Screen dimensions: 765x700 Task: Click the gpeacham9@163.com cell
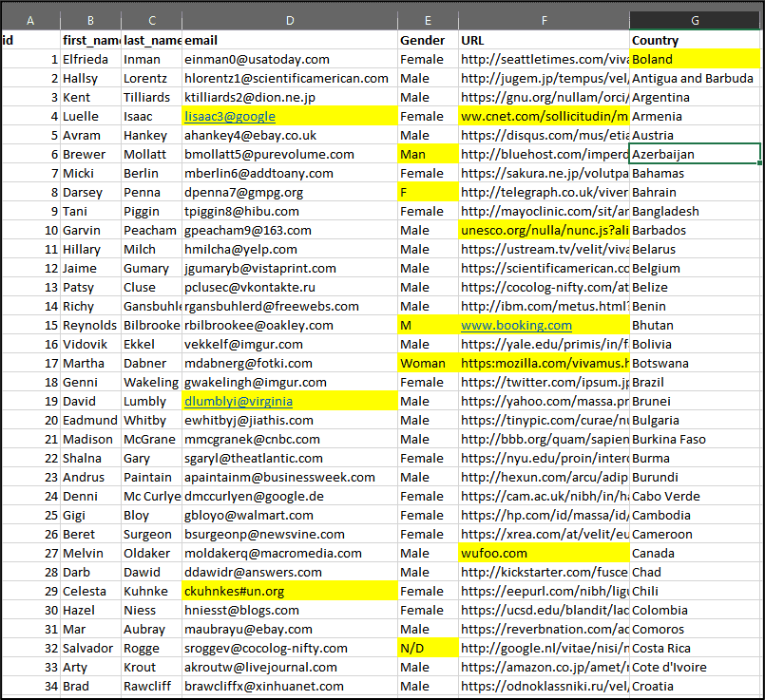coord(290,231)
